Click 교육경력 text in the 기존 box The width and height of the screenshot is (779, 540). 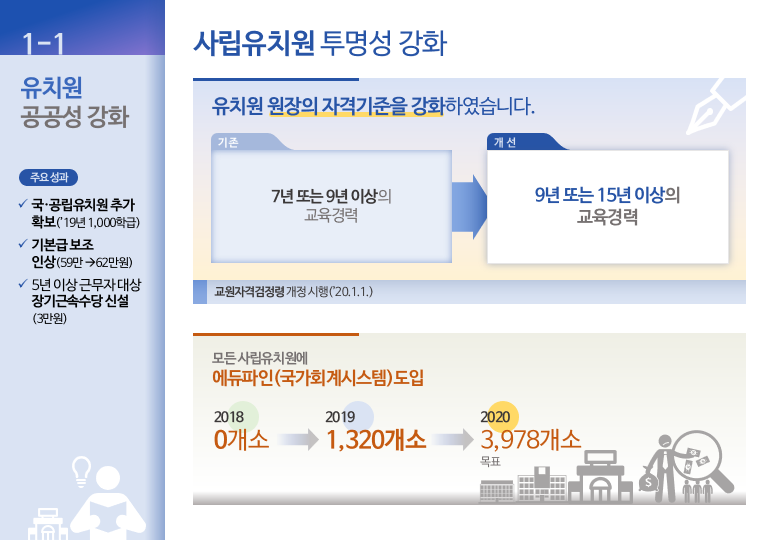tap(331, 215)
